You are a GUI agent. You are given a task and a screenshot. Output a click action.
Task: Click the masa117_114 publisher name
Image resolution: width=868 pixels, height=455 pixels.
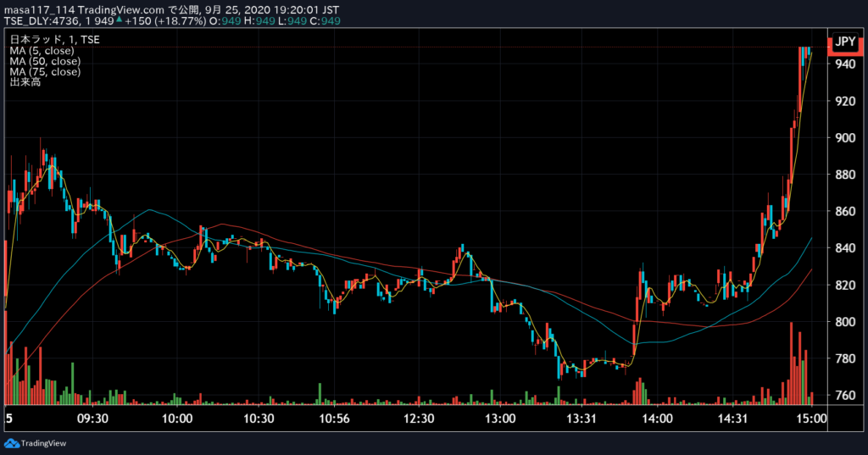(x=39, y=10)
